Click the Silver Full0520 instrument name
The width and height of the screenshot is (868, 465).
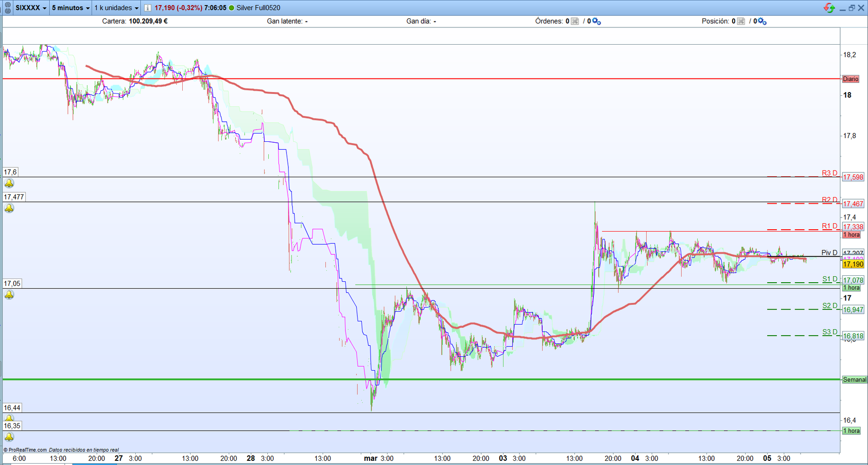click(258, 8)
